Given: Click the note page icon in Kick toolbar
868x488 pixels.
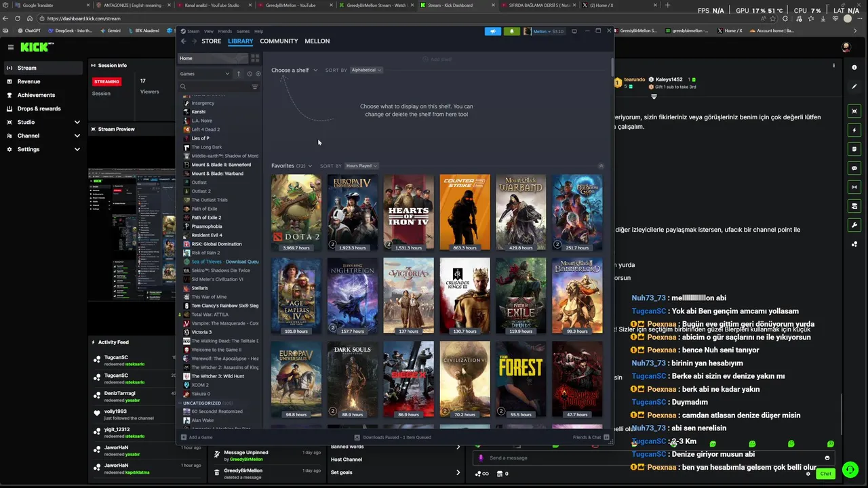Looking at the screenshot, I should pos(854,149).
